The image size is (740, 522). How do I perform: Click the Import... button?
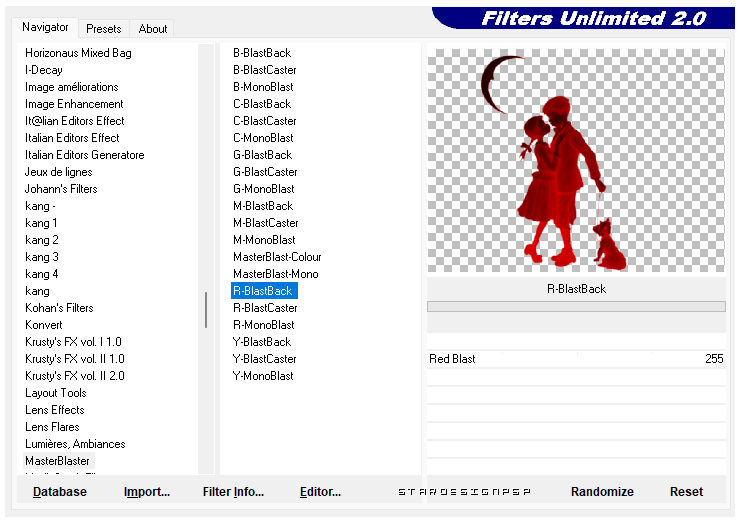pos(147,492)
